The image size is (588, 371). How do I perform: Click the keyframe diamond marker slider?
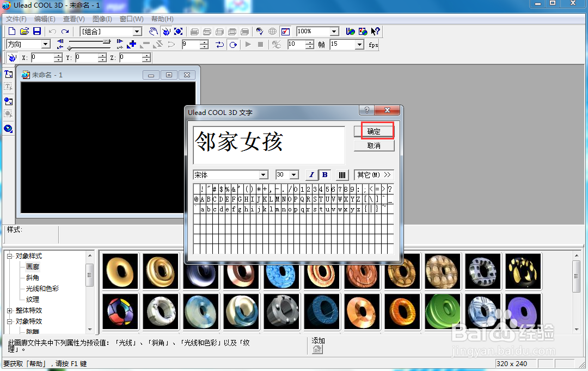[x=69, y=47]
